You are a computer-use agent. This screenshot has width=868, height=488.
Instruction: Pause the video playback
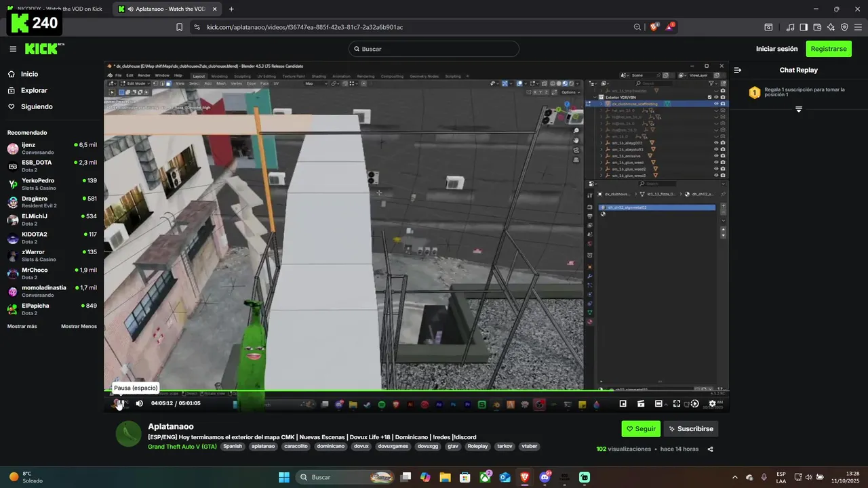119,403
